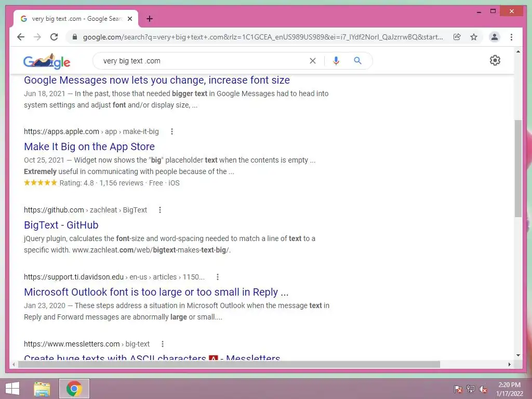This screenshot has height=399, width=532.
Task: Click the address bar URL
Action: coord(263,37)
